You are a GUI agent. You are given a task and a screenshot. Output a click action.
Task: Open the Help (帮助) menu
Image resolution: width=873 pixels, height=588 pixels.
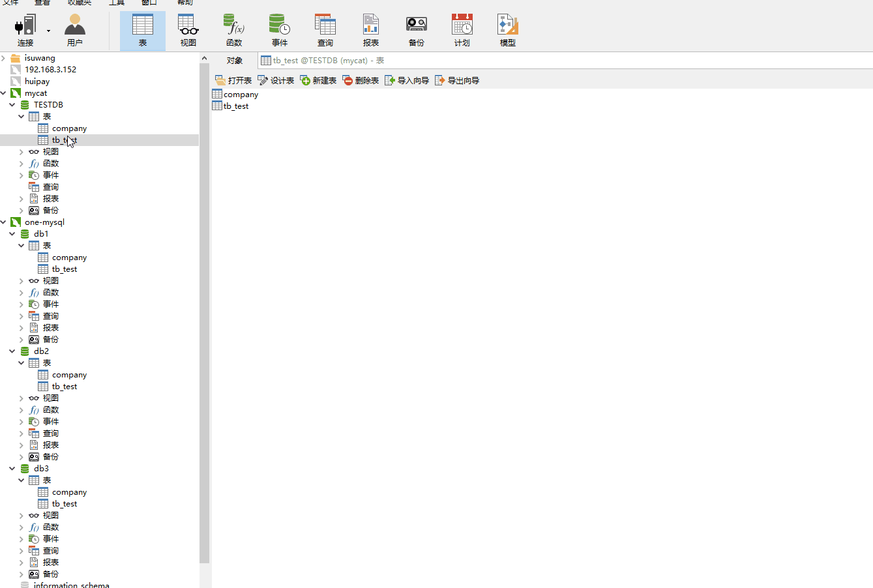185,3
